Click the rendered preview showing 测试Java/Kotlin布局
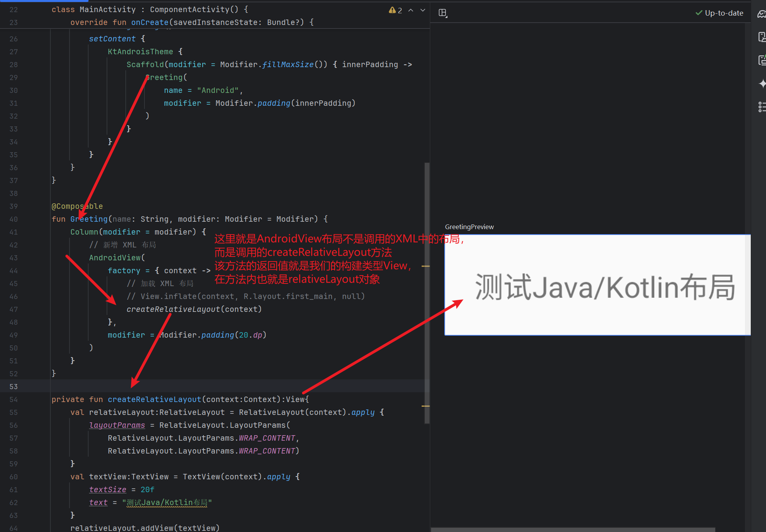Viewport: 766px width, 532px height. tap(597, 285)
